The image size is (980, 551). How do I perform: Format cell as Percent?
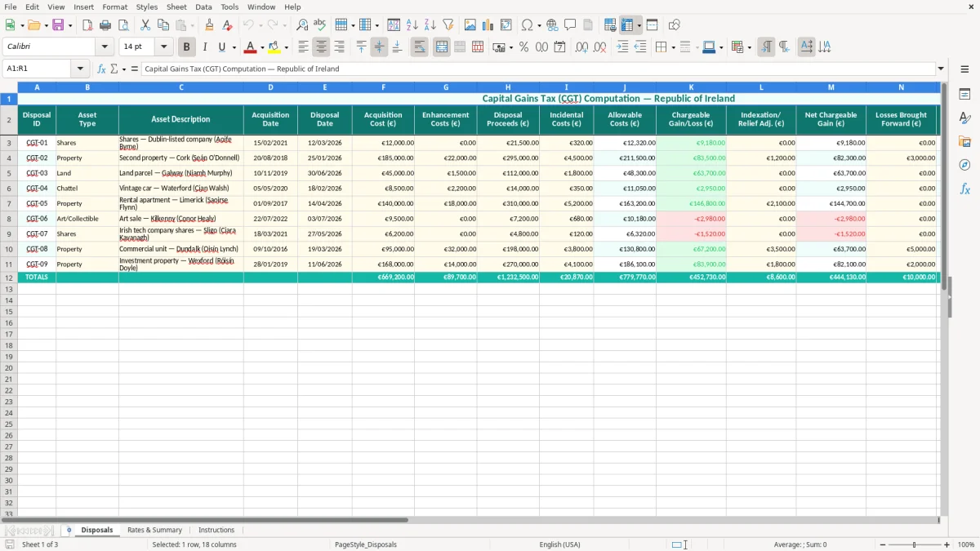point(523,47)
